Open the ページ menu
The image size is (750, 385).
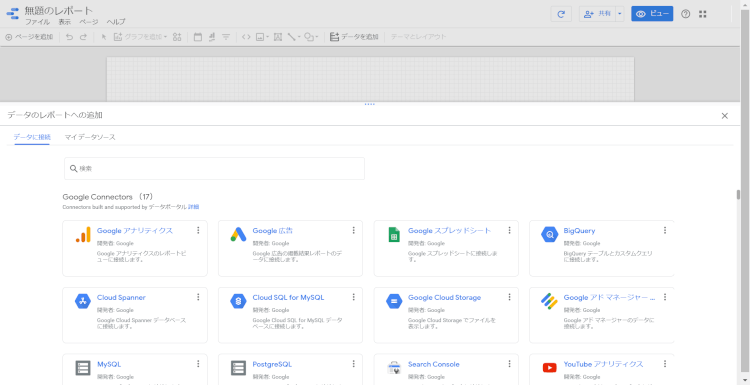click(88, 22)
